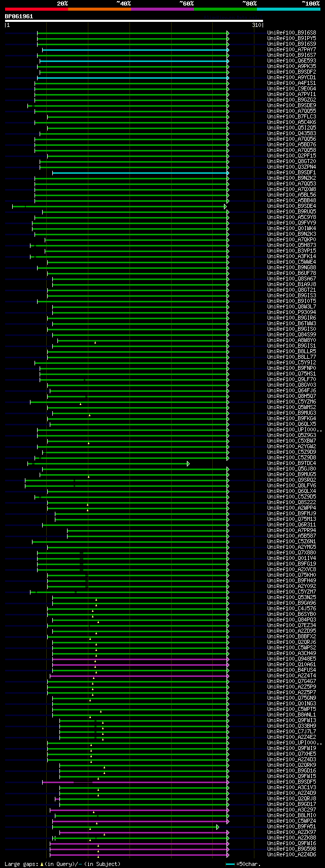Select the UniRef100_B6TWW3 label
The width and height of the screenshot is (325, 868).
(x=291, y=324)
